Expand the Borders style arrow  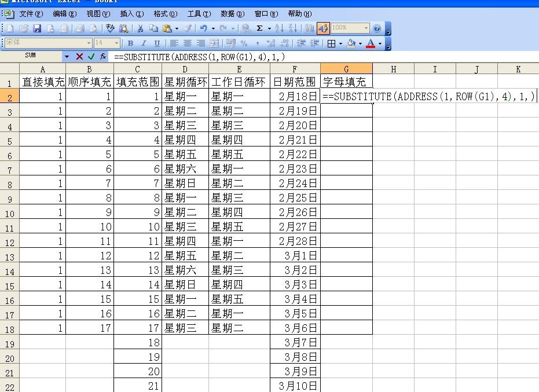pos(340,43)
